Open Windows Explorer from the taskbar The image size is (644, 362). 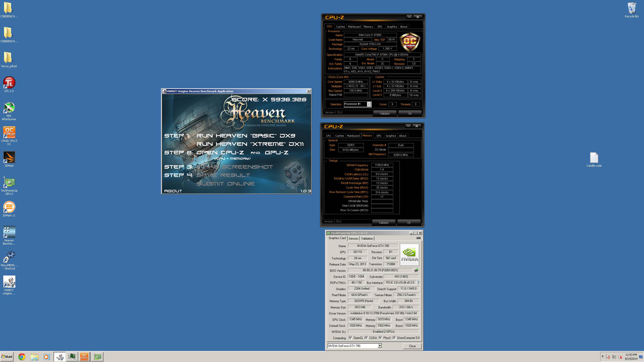tap(34, 357)
